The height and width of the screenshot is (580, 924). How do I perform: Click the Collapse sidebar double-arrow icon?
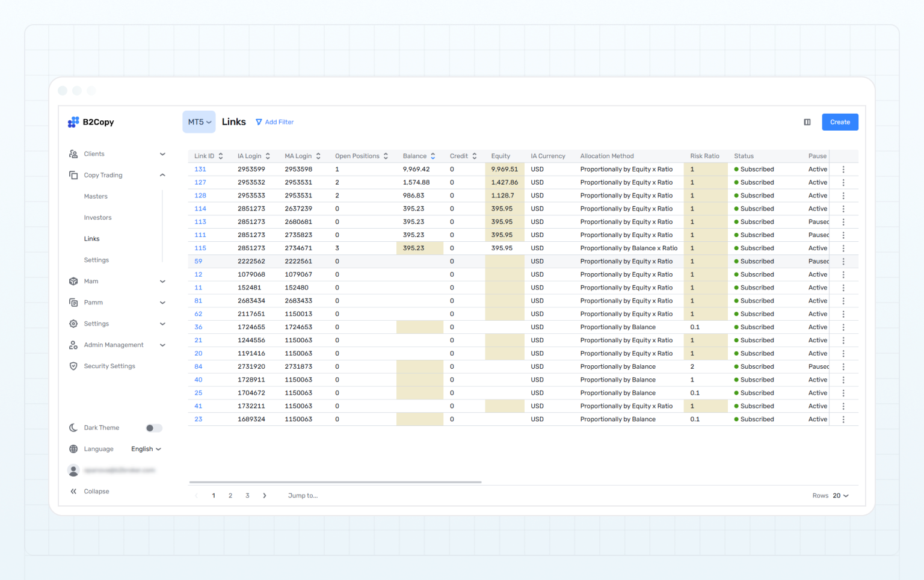click(73, 492)
